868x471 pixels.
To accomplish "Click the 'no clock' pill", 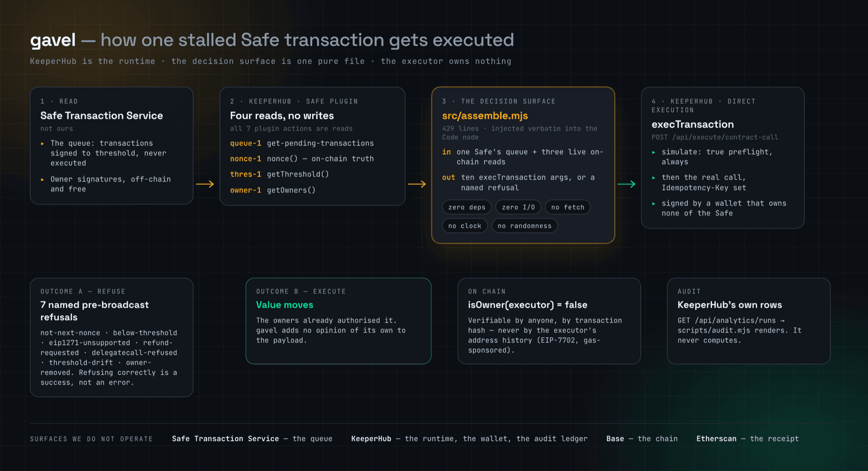I will point(465,226).
